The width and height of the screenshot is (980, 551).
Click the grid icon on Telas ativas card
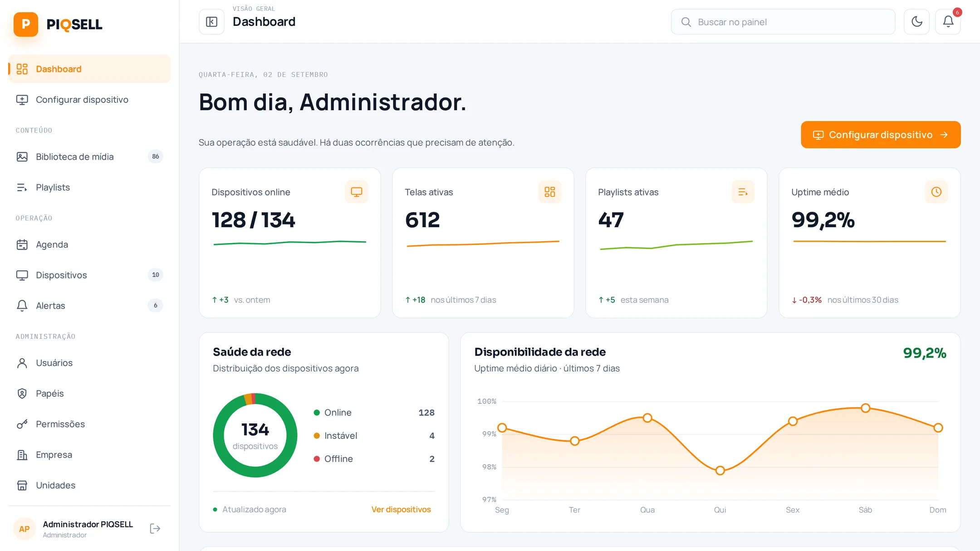tap(550, 192)
